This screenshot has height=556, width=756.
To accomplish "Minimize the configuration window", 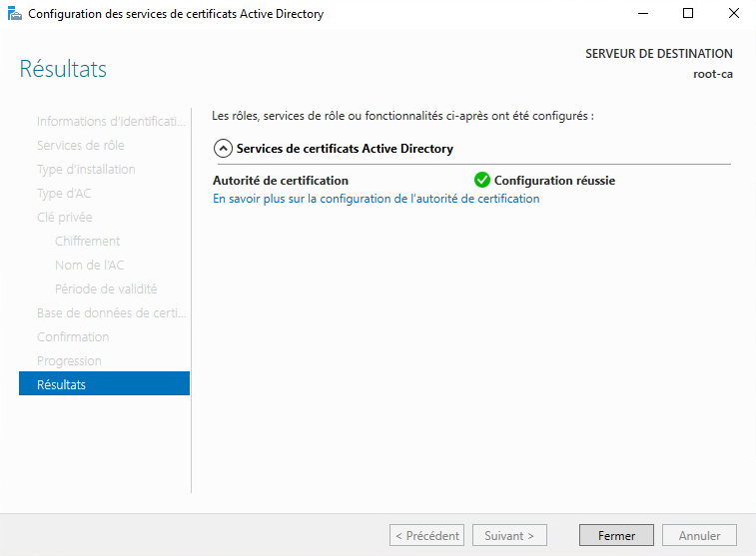I will (x=643, y=14).
